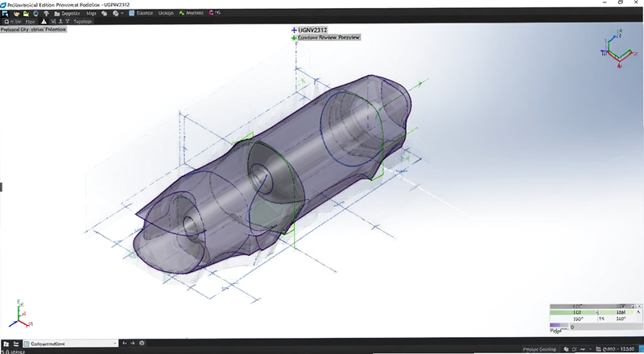Click the wave-line icon in status bar
Viewport: 644px width, 354px height.
[x=582, y=349]
